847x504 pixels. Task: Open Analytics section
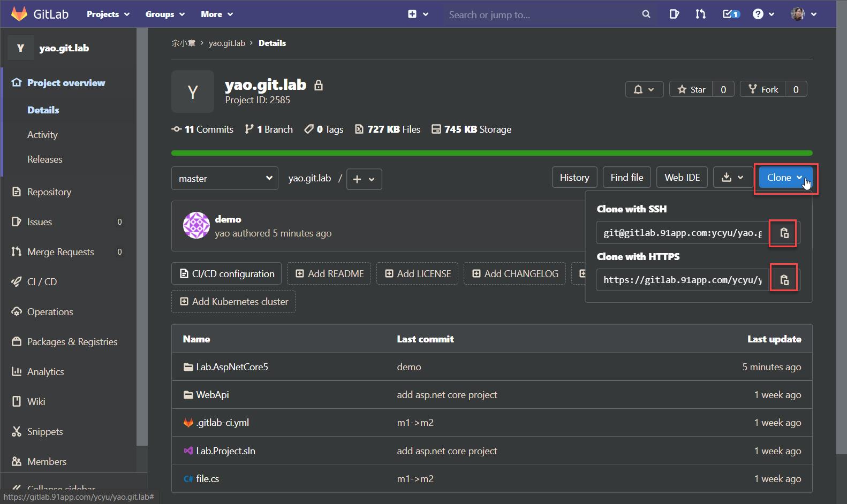pos(46,372)
